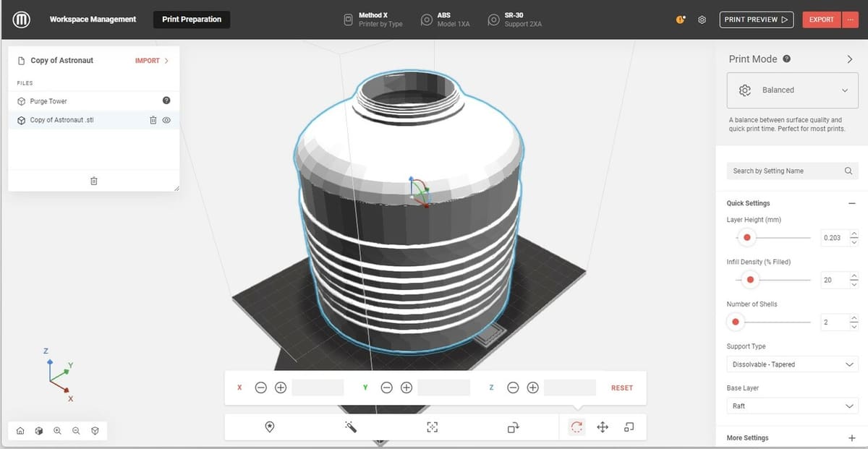
Task: Select the duplicate model tool
Action: click(x=514, y=427)
